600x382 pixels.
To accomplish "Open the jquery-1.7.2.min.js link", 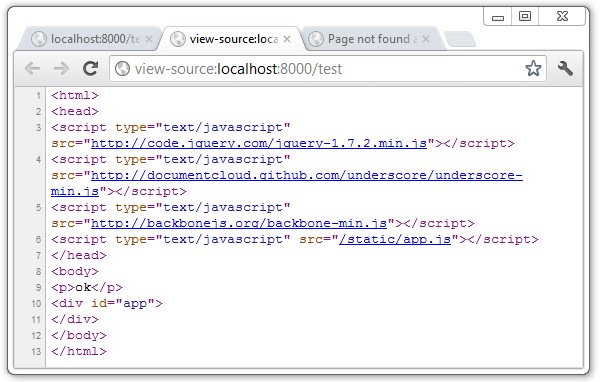I will pyautogui.click(x=259, y=143).
